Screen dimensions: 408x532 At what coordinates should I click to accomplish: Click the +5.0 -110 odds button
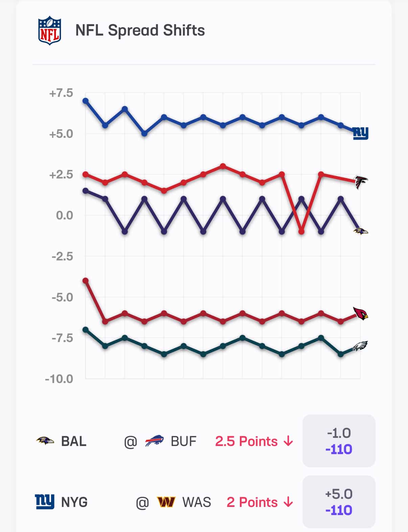tap(339, 503)
